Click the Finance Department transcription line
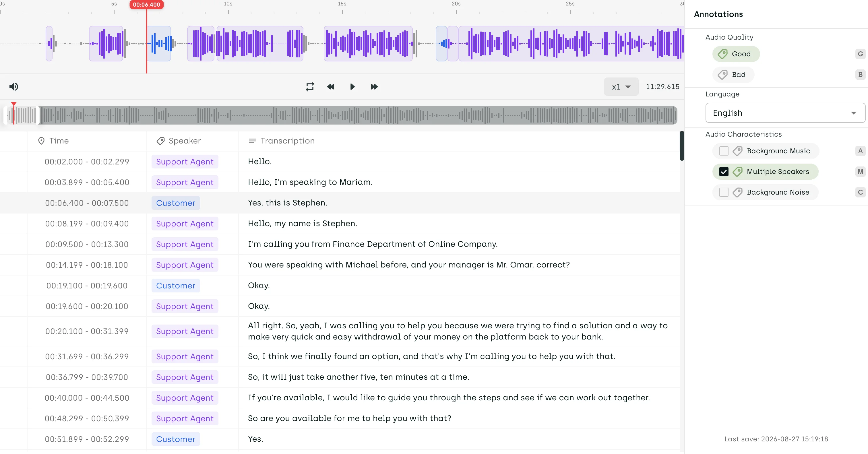 click(x=373, y=244)
